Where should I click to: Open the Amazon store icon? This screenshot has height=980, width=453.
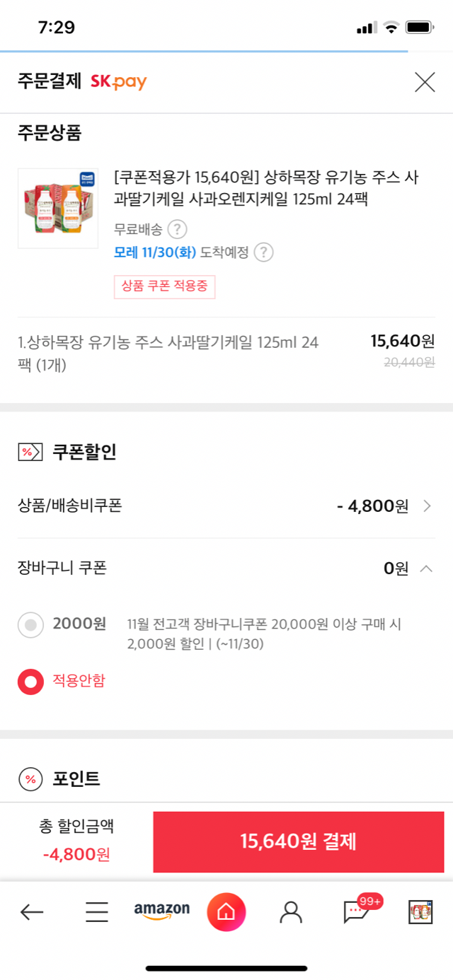click(162, 911)
